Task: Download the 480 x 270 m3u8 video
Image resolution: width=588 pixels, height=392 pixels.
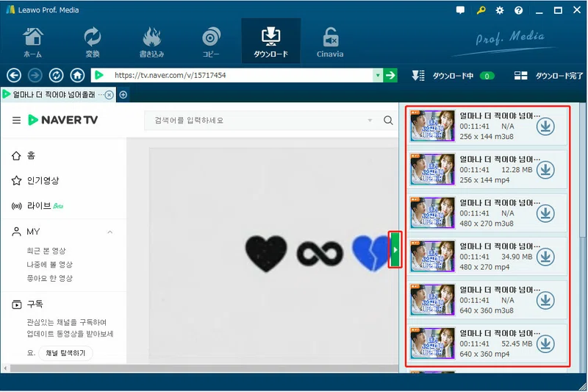Action: coord(545,213)
